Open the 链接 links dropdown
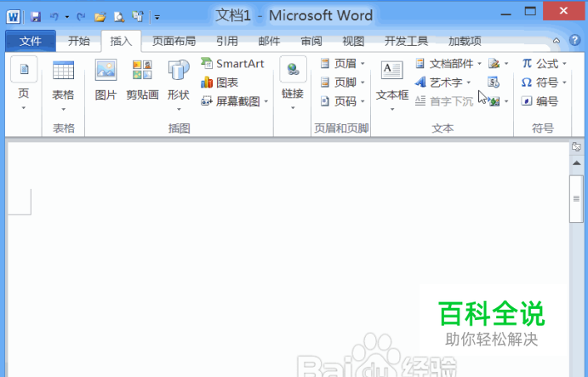Viewport: 588px width, 377px height. 293,83
